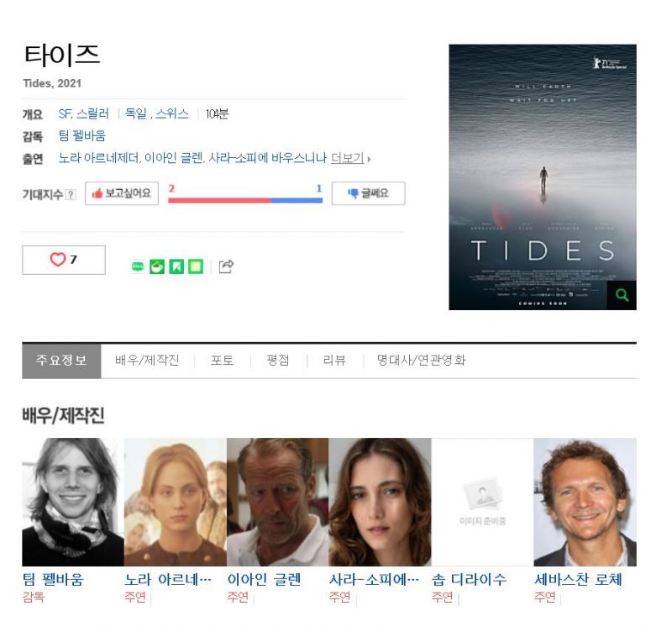
Task: Click the heart like icon
Action: (58, 260)
